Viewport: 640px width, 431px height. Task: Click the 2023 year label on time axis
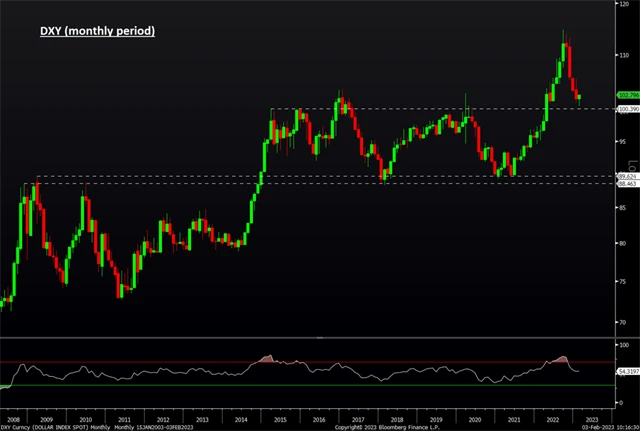point(592,420)
